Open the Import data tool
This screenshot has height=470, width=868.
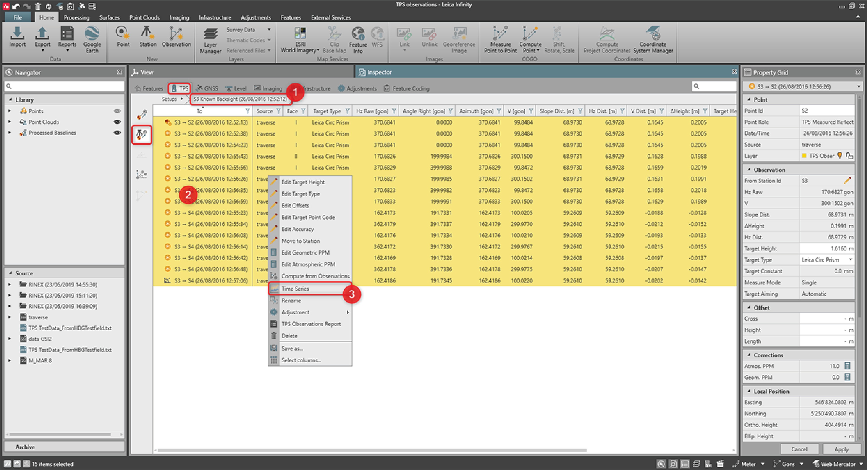[17, 37]
